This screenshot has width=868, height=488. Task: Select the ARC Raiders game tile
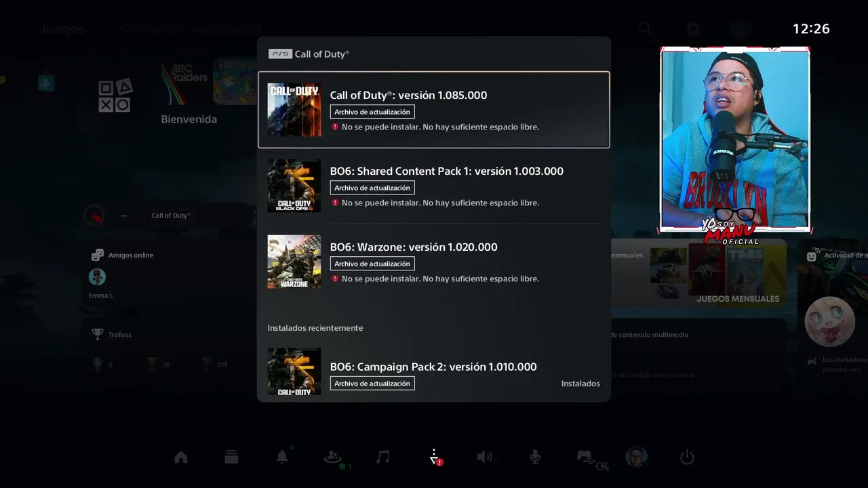pyautogui.click(x=184, y=83)
